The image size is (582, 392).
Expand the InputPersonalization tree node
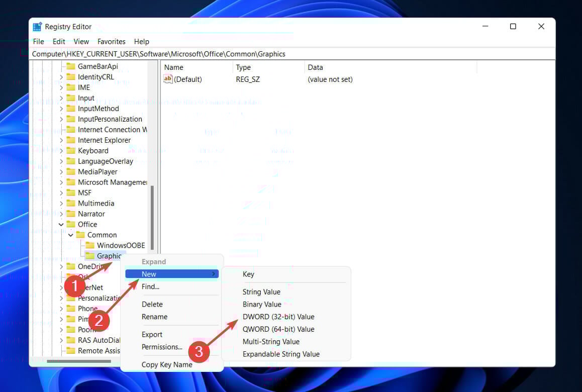pyautogui.click(x=61, y=119)
